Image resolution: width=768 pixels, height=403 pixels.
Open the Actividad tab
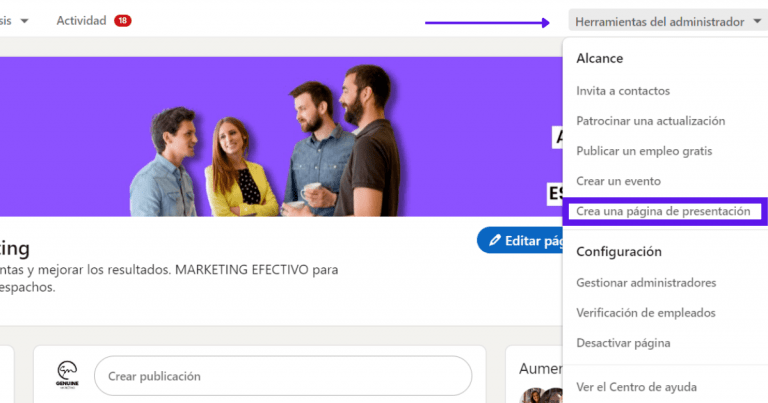[x=81, y=21]
